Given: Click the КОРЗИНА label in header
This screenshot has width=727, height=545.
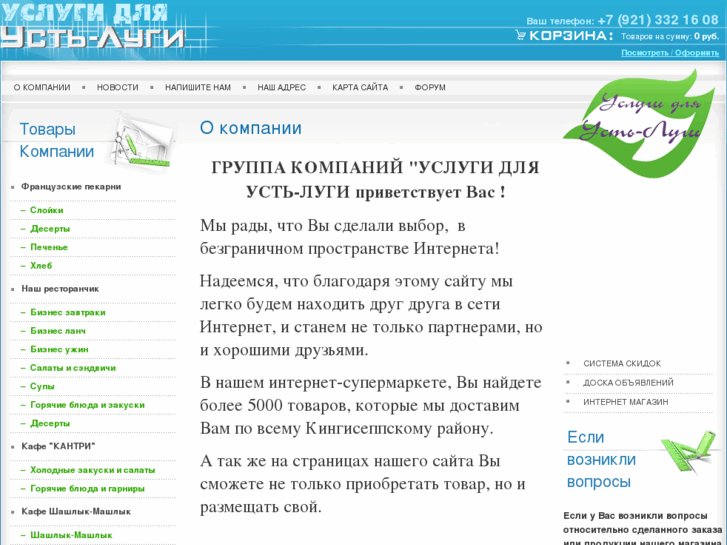Looking at the screenshot, I should 571,36.
